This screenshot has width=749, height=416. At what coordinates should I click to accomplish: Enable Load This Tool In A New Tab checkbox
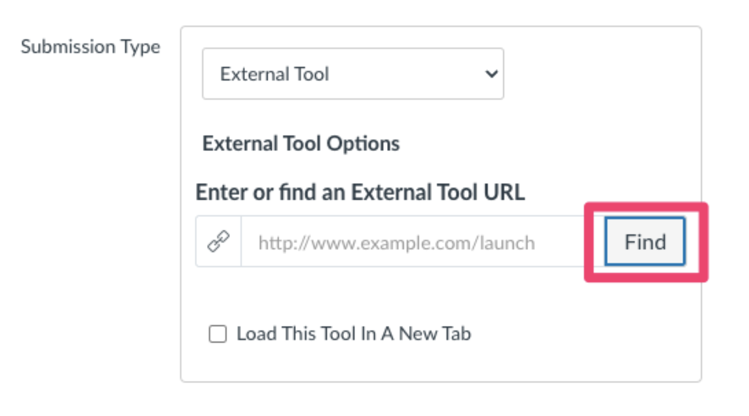[x=217, y=334]
